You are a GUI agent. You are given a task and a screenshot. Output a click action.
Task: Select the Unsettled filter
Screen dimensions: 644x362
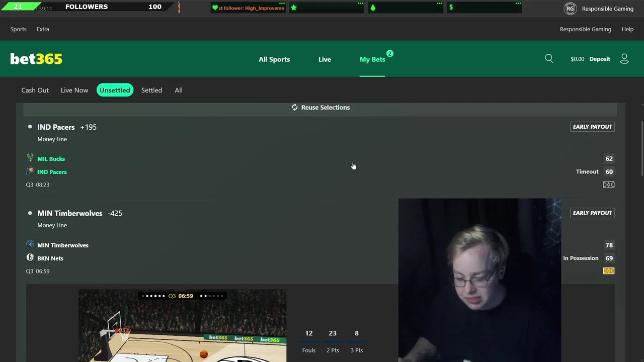pyautogui.click(x=115, y=90)
